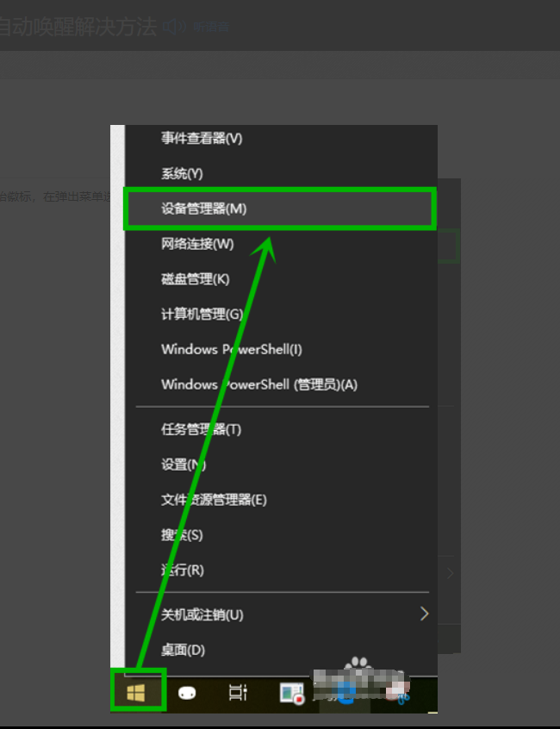Open 设置(N) from context menu
560x729 pixels.
(x=184, y=464)
